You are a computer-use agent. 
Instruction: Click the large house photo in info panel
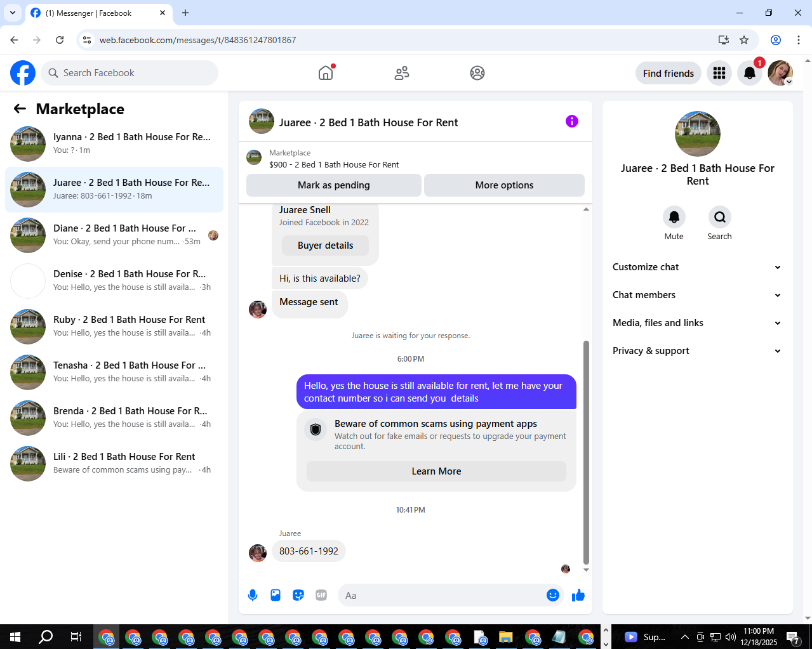[x=698, y=134]
